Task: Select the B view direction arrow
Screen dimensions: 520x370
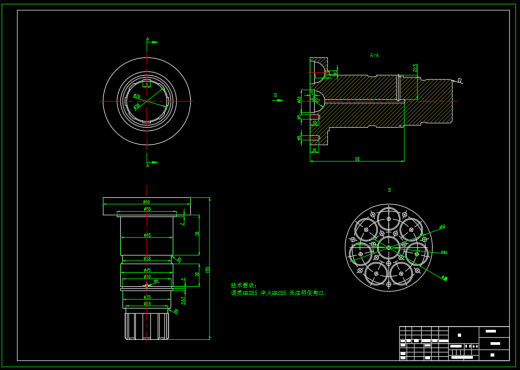Action: click(x=278, y=98)
